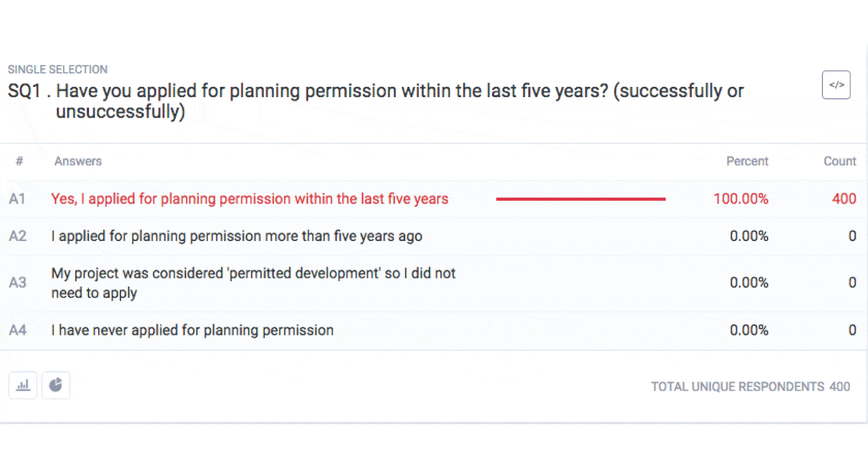Select answer A2 about applying five years ago
This screenshot has width=868, height=456.
point(237,236)
